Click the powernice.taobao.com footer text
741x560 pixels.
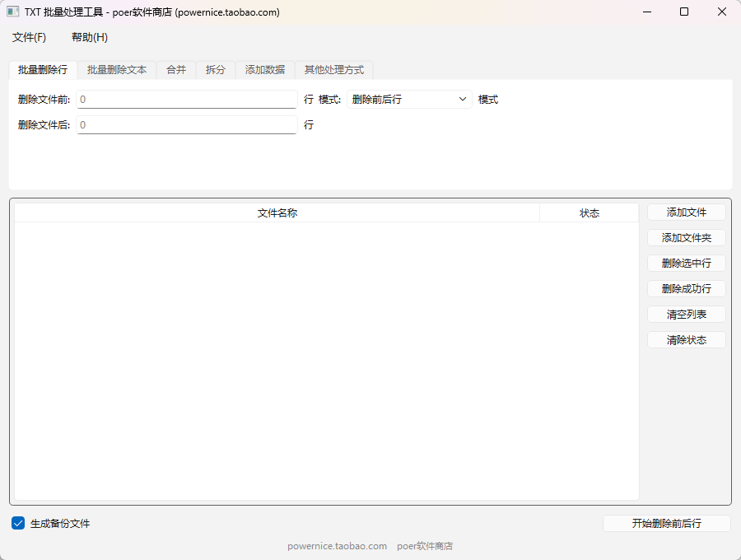coord(337,546)
